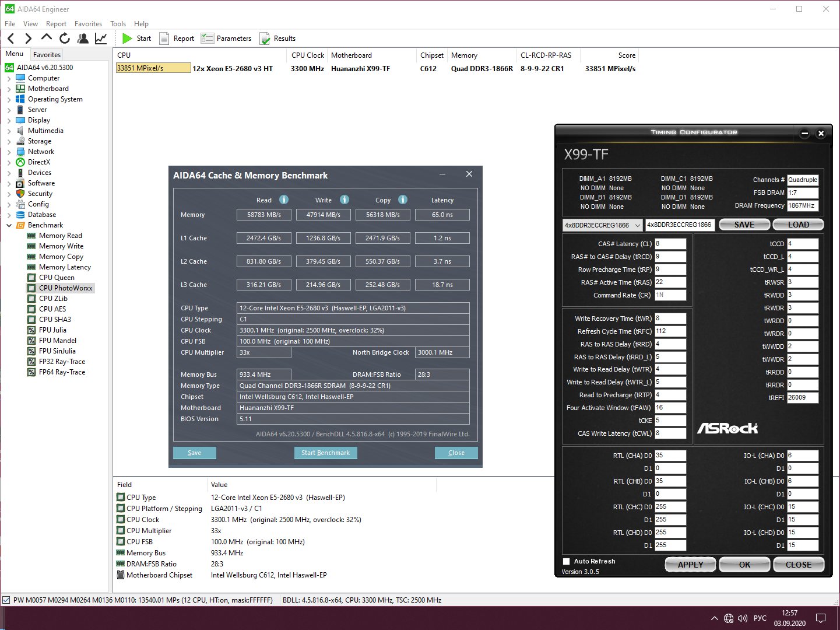Screen dimensions: 840x630
Task: Go back using the toolbar back arrow
Action: pyautogui.click(x=10, y=38)
